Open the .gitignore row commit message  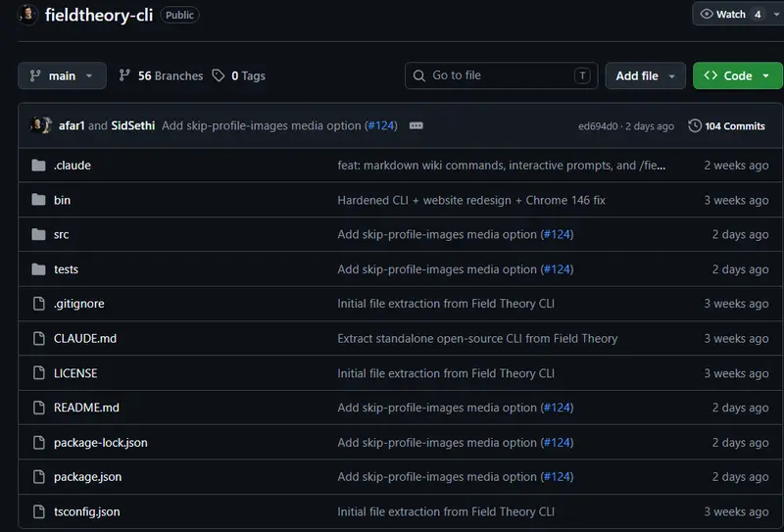[x=446, y=304]
